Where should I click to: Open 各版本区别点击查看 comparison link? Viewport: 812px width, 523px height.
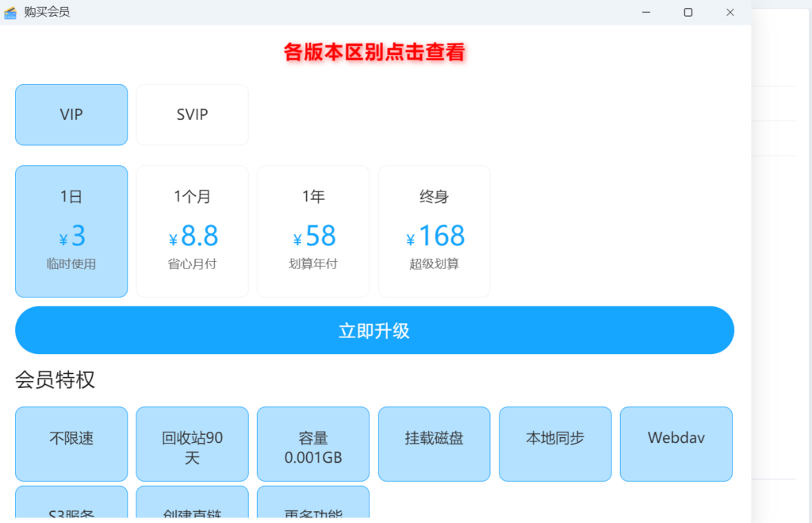[x=374, y=53]
